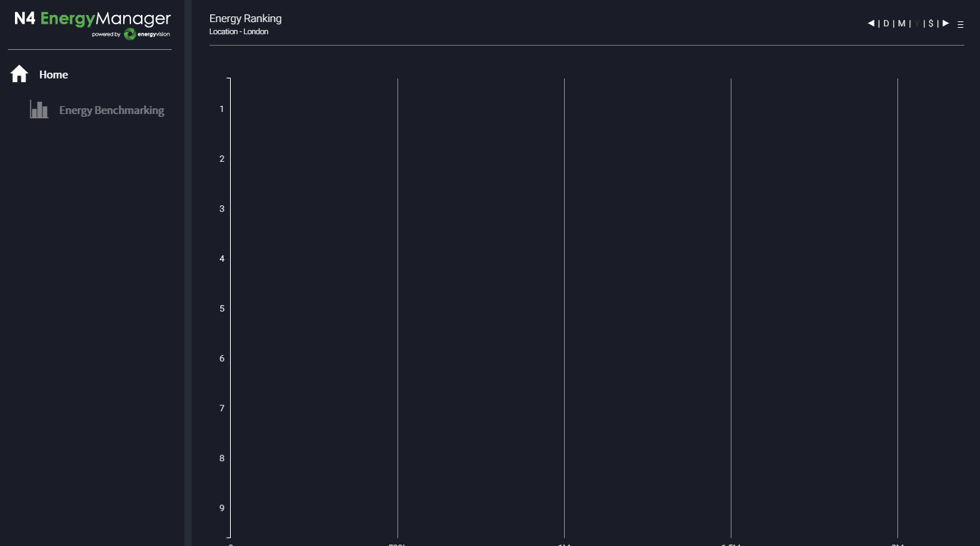The width and height of the screenshot is (980, 546).
Task: Click the N4 EnergyManager logo
Action: click(x=93, y=24)
